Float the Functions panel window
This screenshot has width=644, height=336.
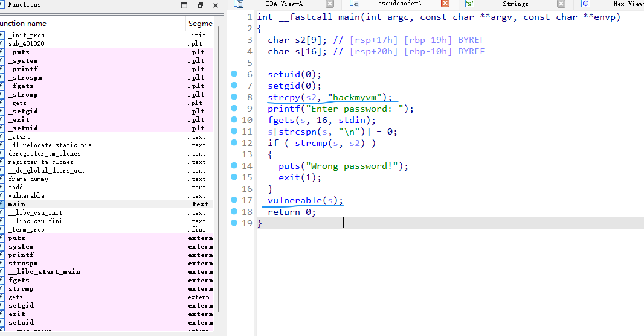[x=201, y=5]
